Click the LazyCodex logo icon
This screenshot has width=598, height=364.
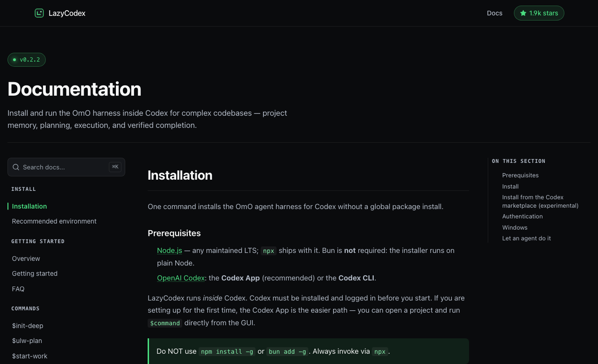coord(39,13)
